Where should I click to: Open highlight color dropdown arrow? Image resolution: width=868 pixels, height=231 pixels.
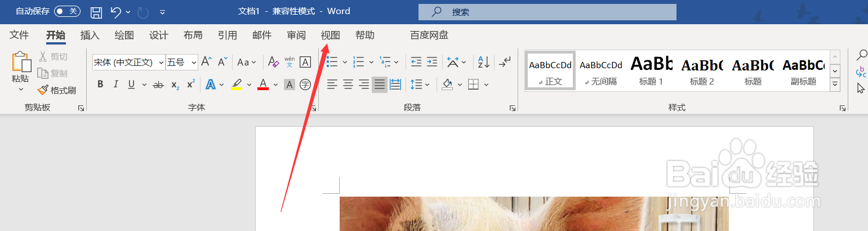(x=249, y=85)
